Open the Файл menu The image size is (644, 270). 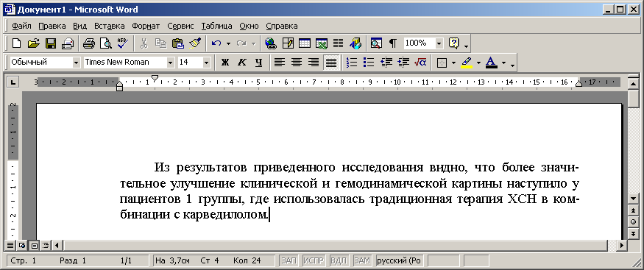click(x=22, y=26)
